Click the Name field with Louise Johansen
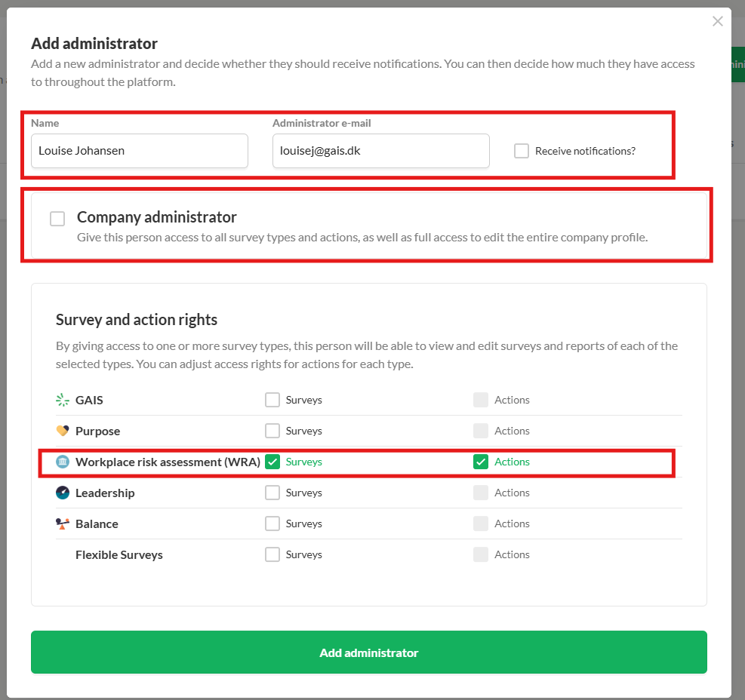Screen dimensions: 745x700 coord(139,151)
